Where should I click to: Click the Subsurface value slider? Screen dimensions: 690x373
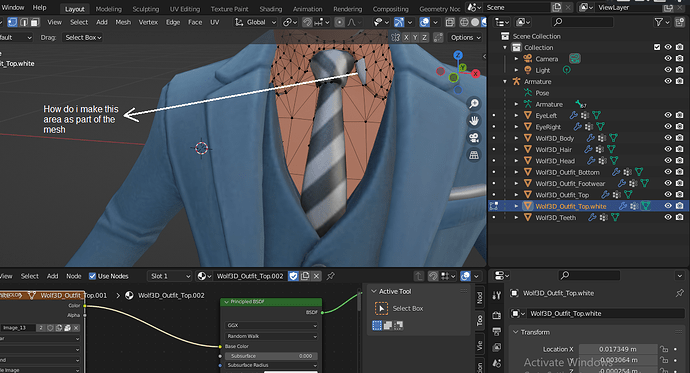click(271, 356)
